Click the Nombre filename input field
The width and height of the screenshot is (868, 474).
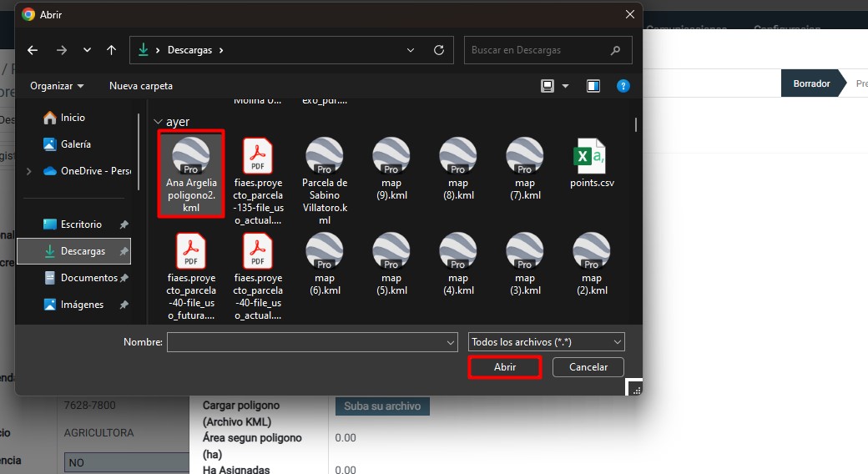coord(305,342)
